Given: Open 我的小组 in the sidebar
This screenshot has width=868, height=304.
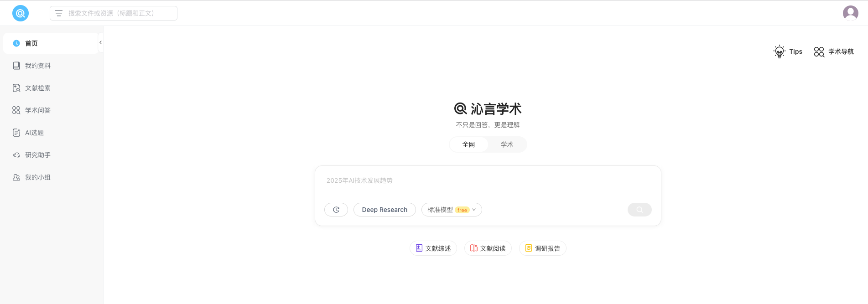Looking at the screenshot, I should [x=51, y=177].
